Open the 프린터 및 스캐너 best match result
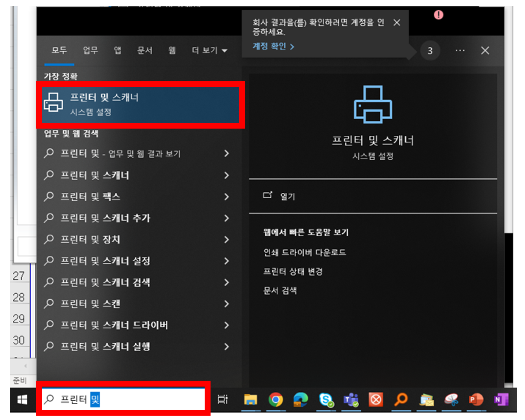This screenshot has height=420, width=525. [x=140, y=105]
